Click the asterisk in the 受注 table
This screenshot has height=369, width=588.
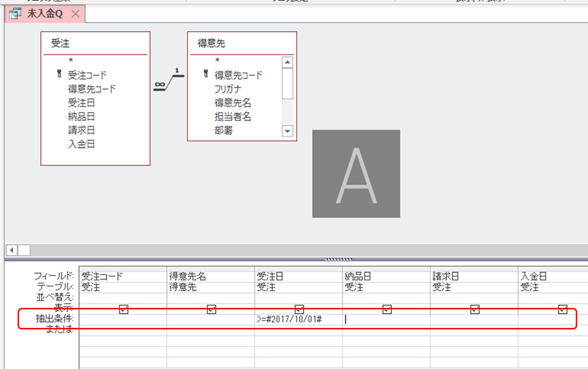point(71,61)
